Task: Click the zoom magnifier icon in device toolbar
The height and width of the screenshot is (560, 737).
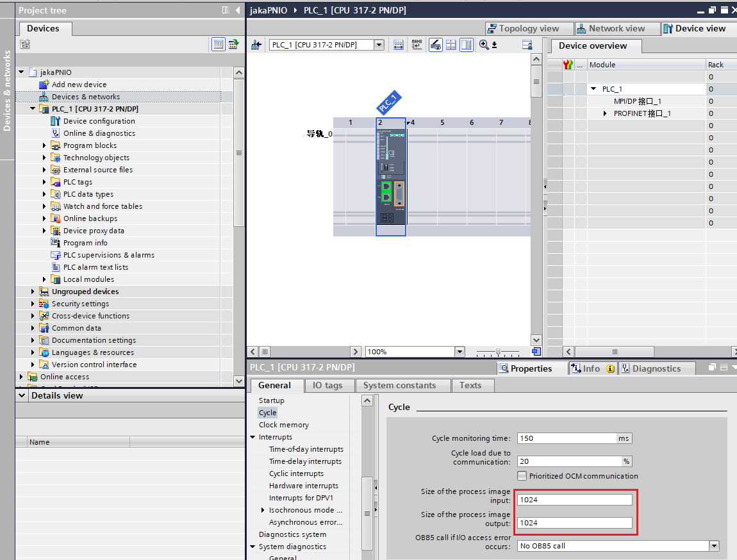Action: [484, 45]
